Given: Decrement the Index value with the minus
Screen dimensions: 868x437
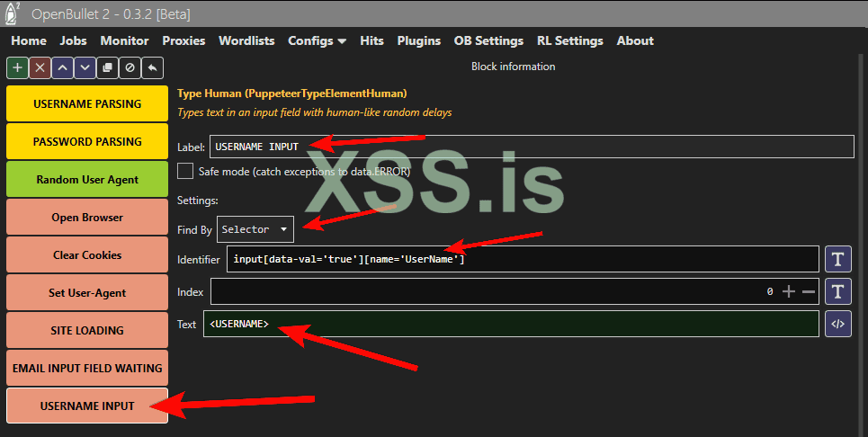Looking at the screenshot, I should pyautogui.click(x=809, y=291).
